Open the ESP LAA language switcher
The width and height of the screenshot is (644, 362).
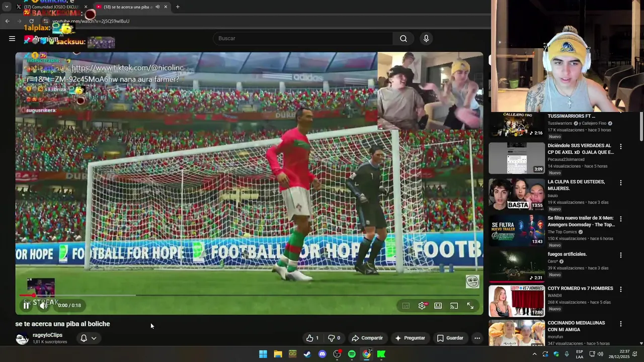coord(580,354)
